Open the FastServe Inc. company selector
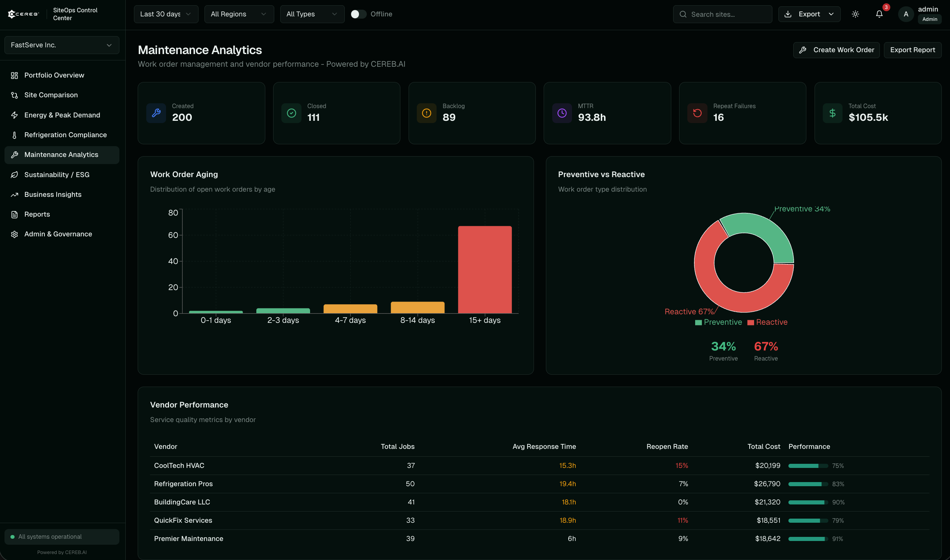The height and width of the screenshot is (560, 950). click(x=62, y=45)
